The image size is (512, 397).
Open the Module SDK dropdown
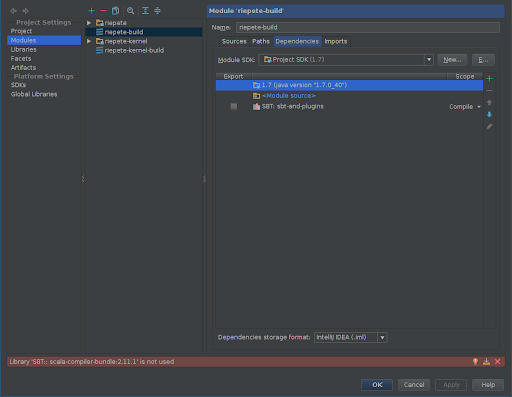coord(346,60)
